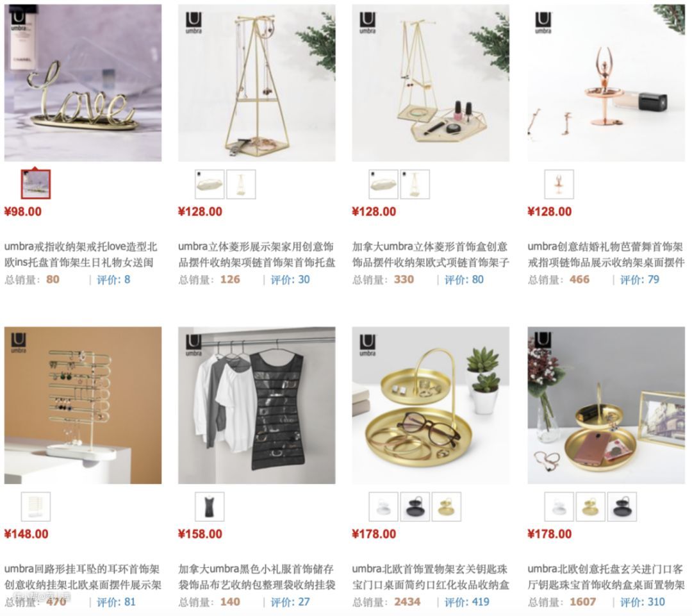Select tray thumbnail under third product with 330 sales
The width and height of the screenshot is (692, 616).
[383, 184]
